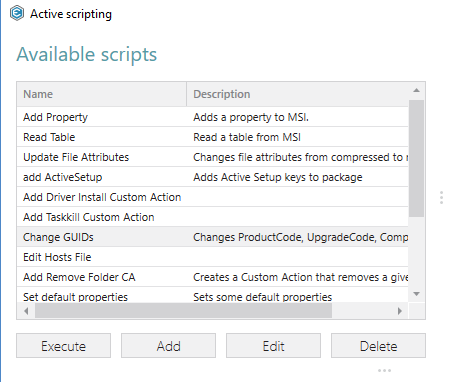449x382 pixels.
Task: Click 'Adds Active Setup keys to package' description
Action: [278, 177]
